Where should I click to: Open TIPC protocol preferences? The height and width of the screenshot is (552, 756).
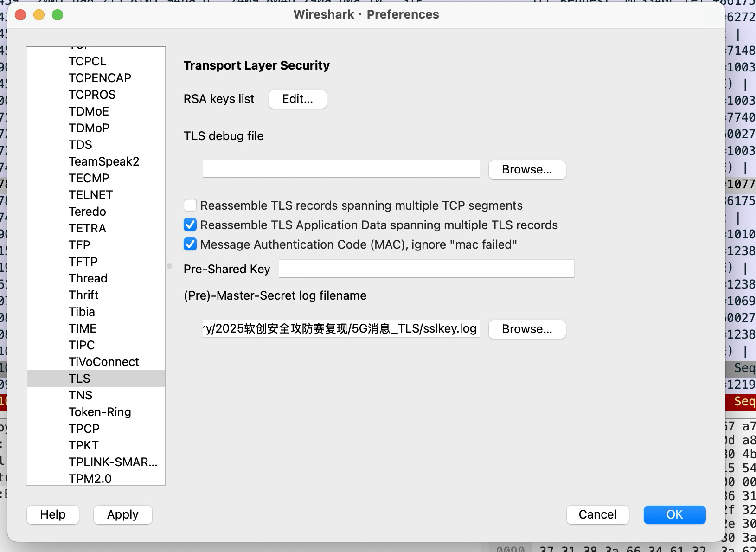point(96,345)
